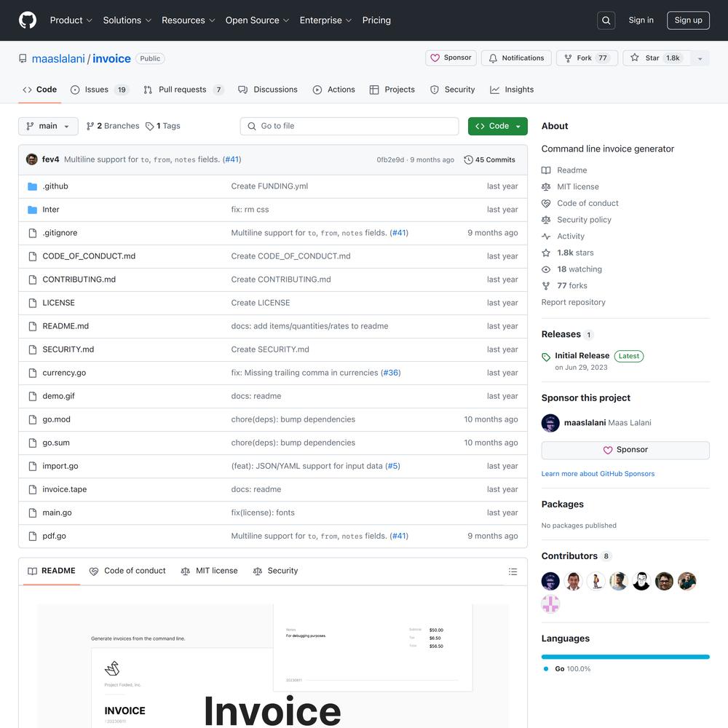Open Learn more about GitHub Sponsors
Screen dimensions: 728x728
click(x=598, y=474)
